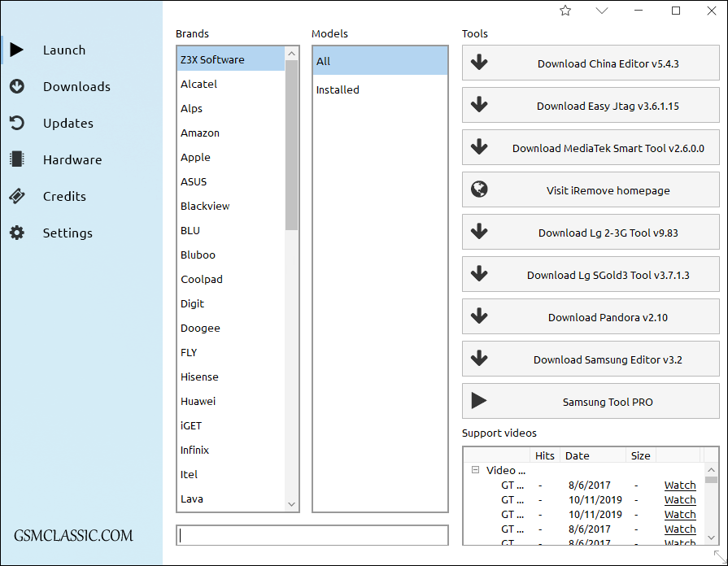Select Apple in Brands list
This screenshot has height=566, width=728.
pyautogui.click(x=231, y=157)
